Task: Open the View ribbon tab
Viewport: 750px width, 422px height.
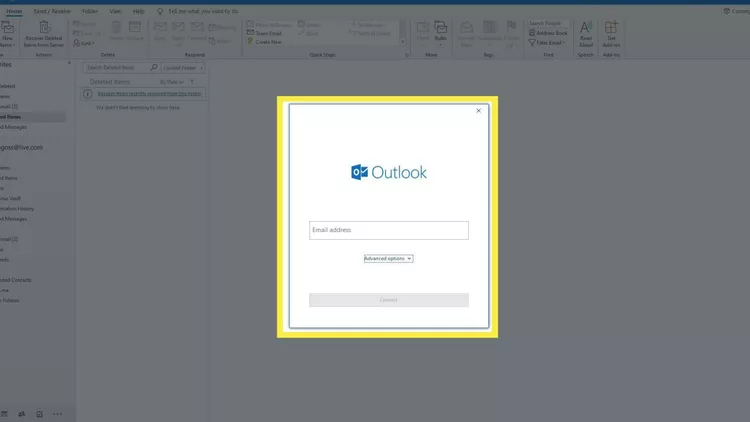Action: 115,11
